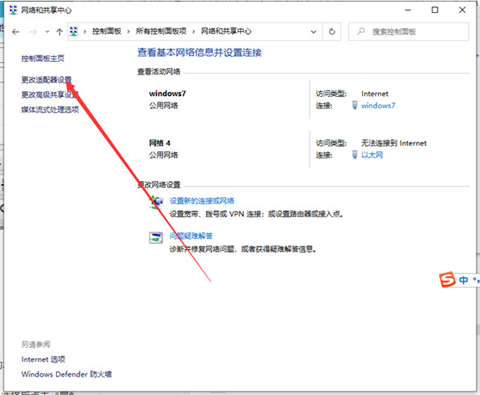The image size is (480, 395).
Task: Open Windows Defender 防火墙 link
Action: 66,374
